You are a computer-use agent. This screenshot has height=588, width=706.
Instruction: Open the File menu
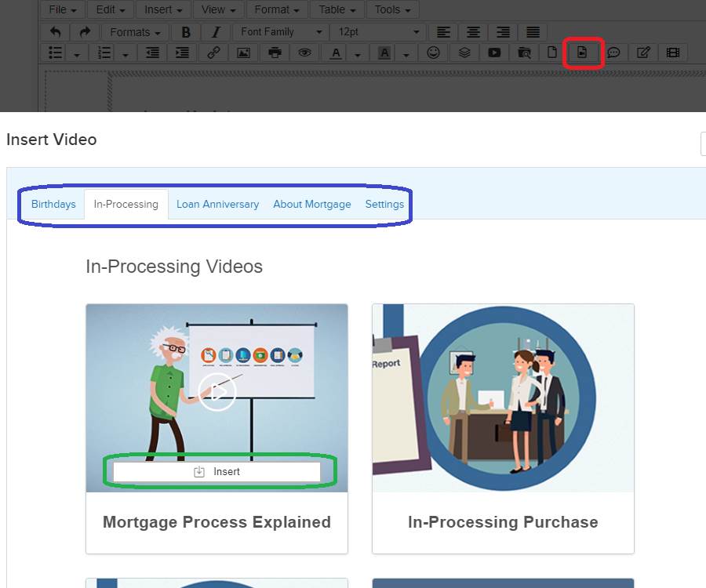pyautogui.click(x=63, y=9)
